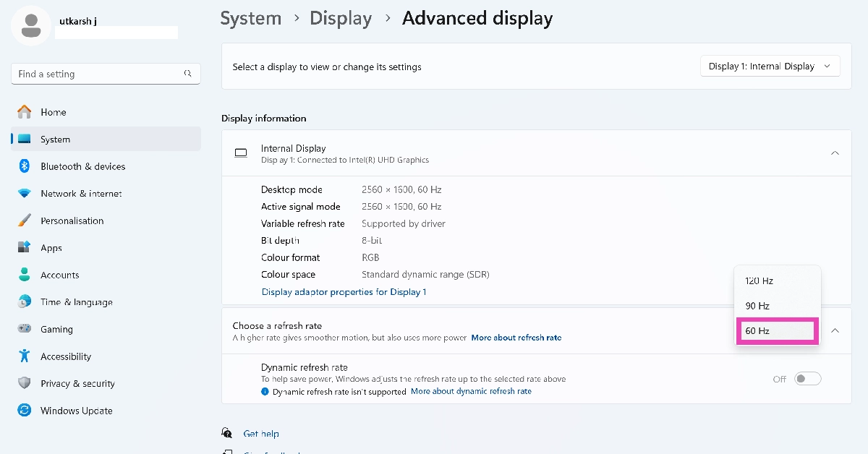The image size is (868, 454).
Task: Open the Display 1: Internal Display dropdown
Action: [770, 67]
